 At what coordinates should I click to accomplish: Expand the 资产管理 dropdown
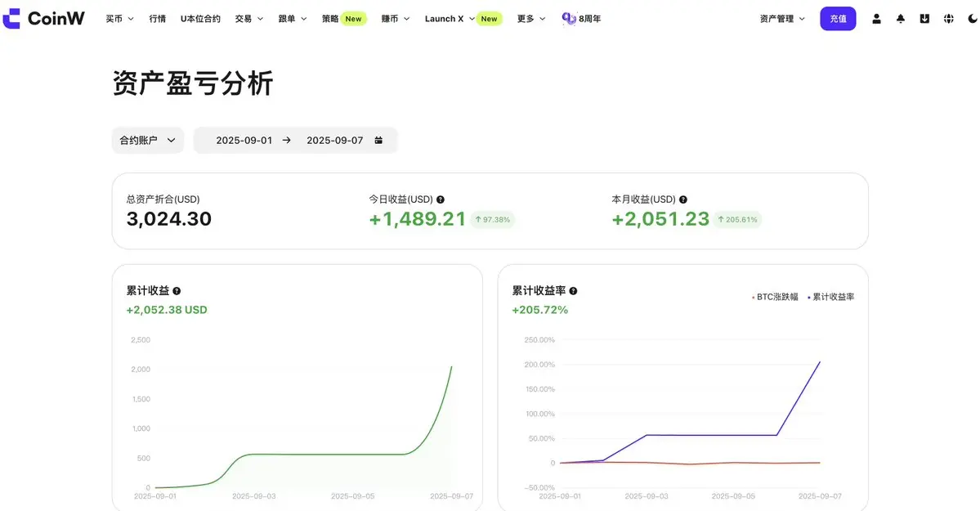(782, 19)
